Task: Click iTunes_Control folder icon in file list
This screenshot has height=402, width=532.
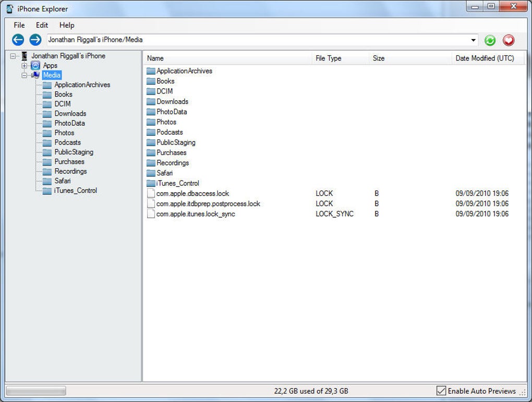Action: tap(151, 183)
